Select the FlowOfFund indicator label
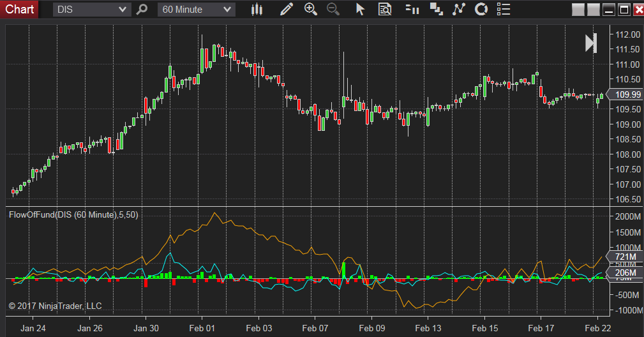The height and width of the screenshot is (337, 644). click(73, 214)
